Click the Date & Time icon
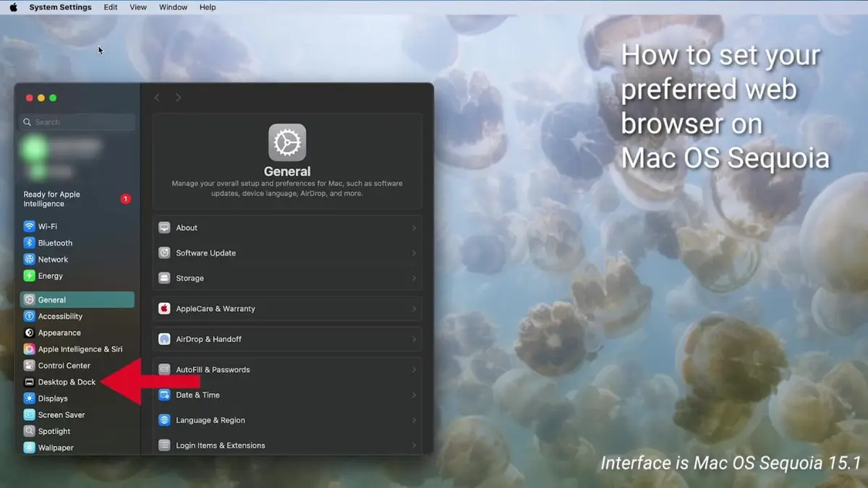Image resolution: width=868 pixels, height=488 pixels. 164,395
